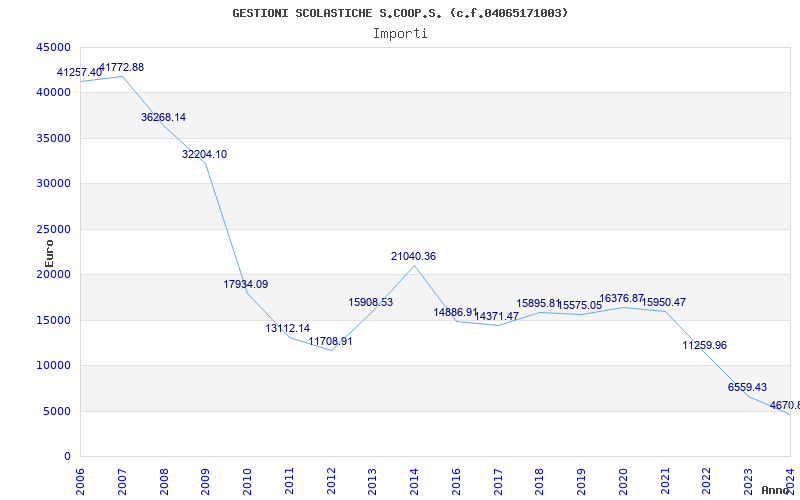Image resolution: width=800 pixels, height=500 pixels.
Task: Select the data label 15908.53
Action: (370, 302)
